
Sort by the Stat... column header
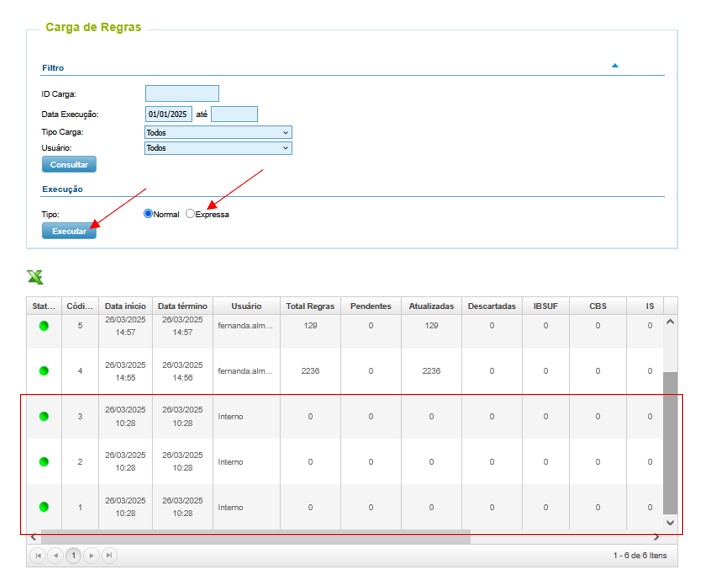point(44,306)
